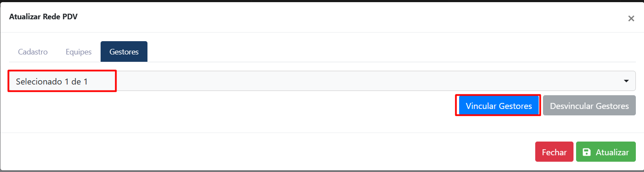Image resolution: width=644 pixels, height=172 pixels.
Task: Click the "Atualizar" label beside save icon
Action: coord(612,152)
